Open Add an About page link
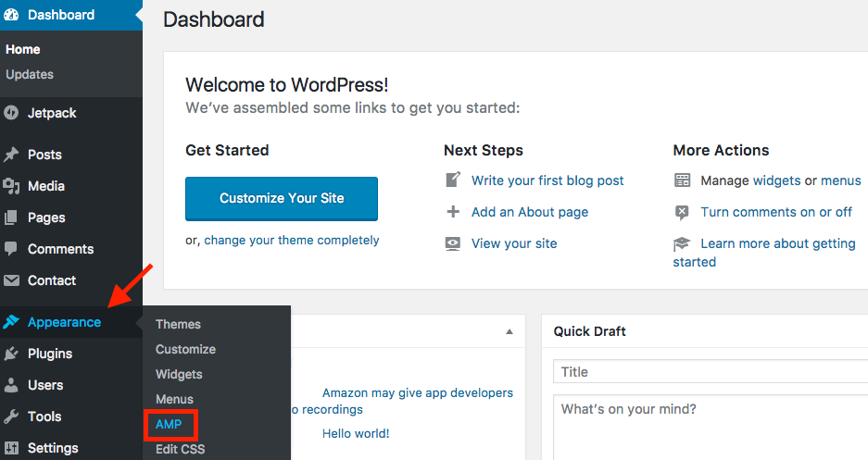Screen dimensions: 868x460 530,212
